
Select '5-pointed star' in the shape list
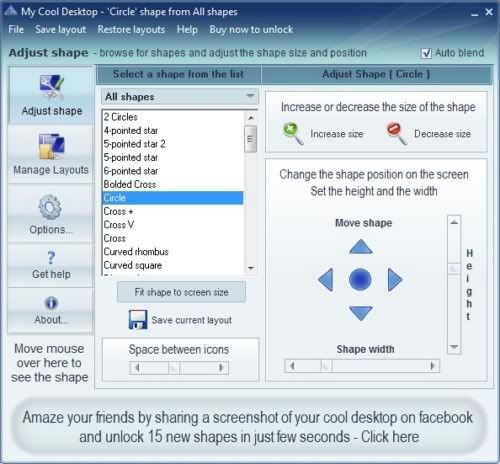173,157
